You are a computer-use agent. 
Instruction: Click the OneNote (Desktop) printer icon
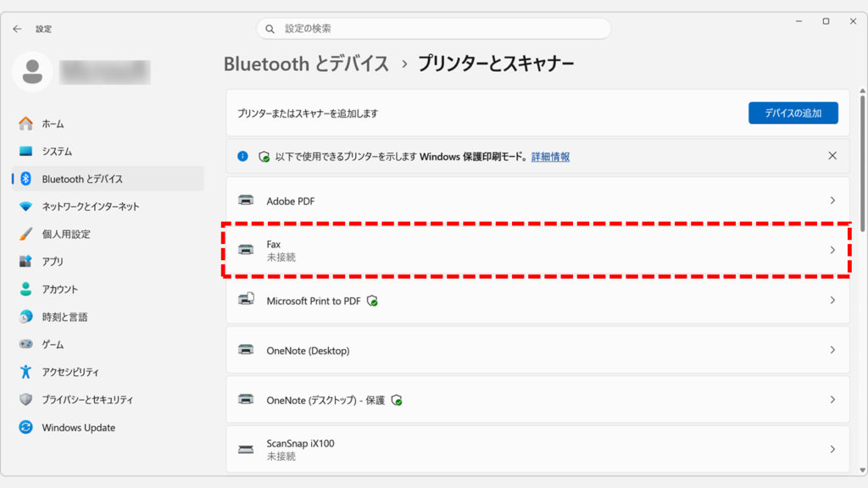click(246, 350)
